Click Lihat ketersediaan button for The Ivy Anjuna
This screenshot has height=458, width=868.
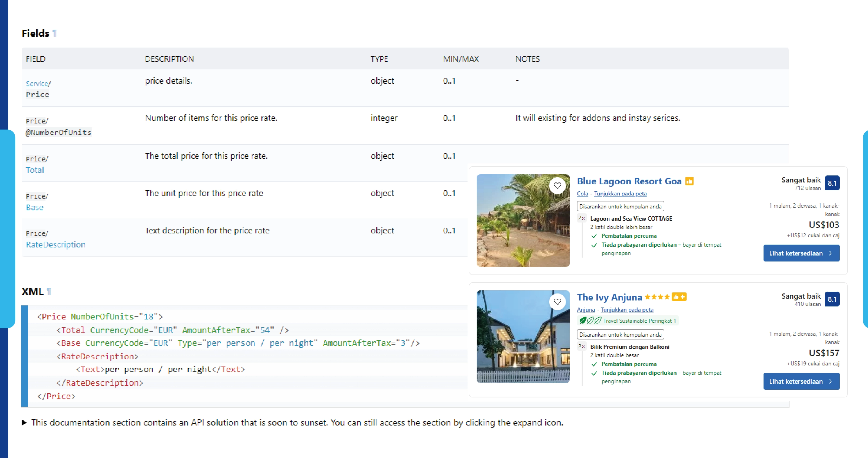[x=801, y=381]
